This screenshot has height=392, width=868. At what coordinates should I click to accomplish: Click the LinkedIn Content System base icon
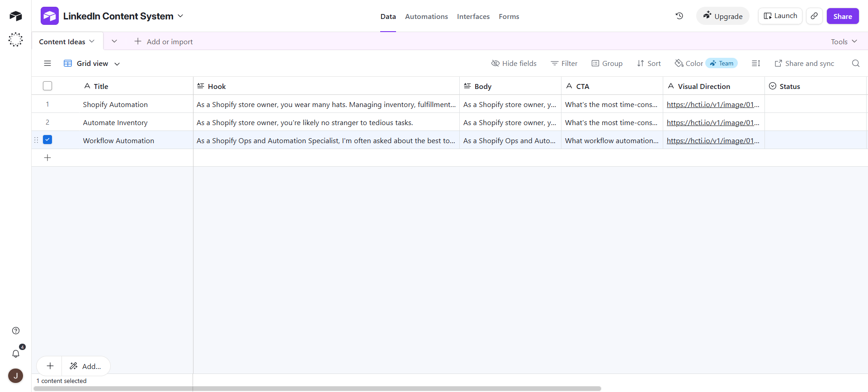[50, 16]
